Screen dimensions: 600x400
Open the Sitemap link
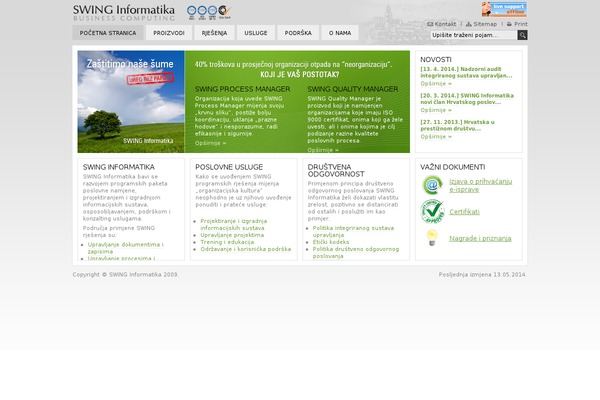coord(485,24)
